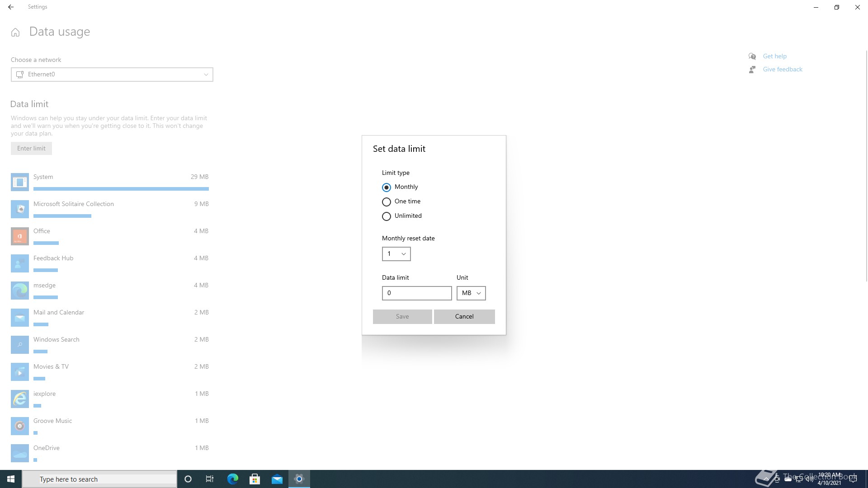Click the iexplore app icon
This screenshot has width=868, height=488.
20,399
